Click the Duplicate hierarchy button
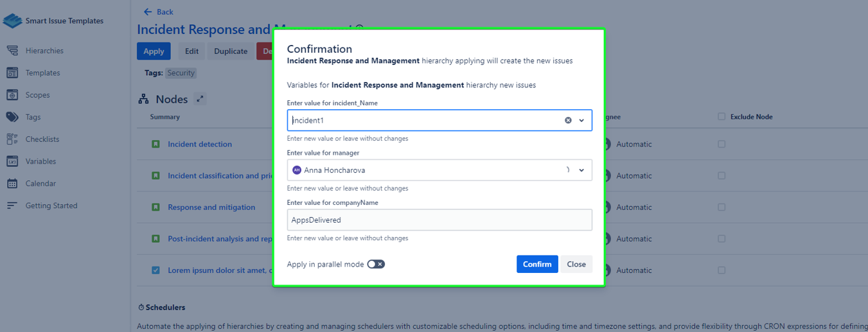Image resolution: width=868 pixels, height=332 pixels. 231,51
